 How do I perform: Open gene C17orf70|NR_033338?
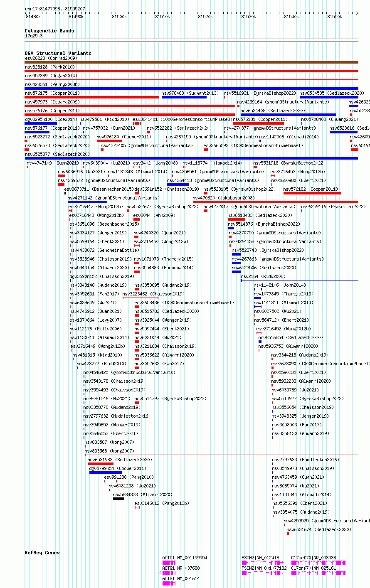[314, 558]
